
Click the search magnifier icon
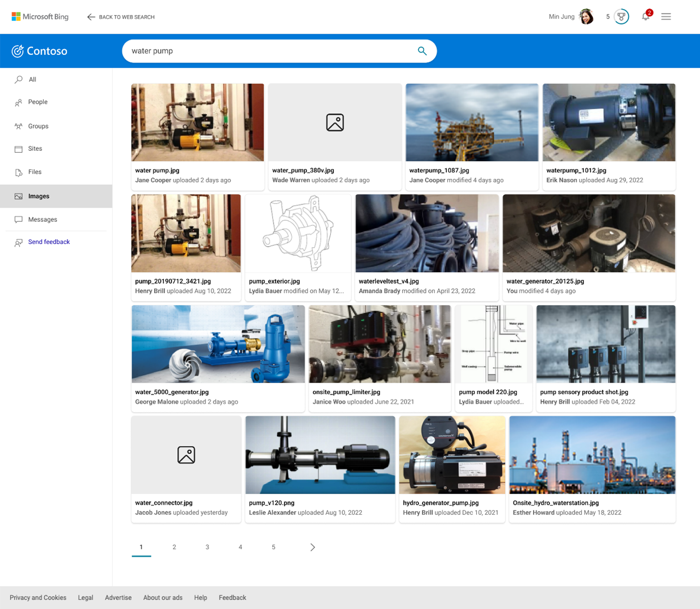[422, 51]
